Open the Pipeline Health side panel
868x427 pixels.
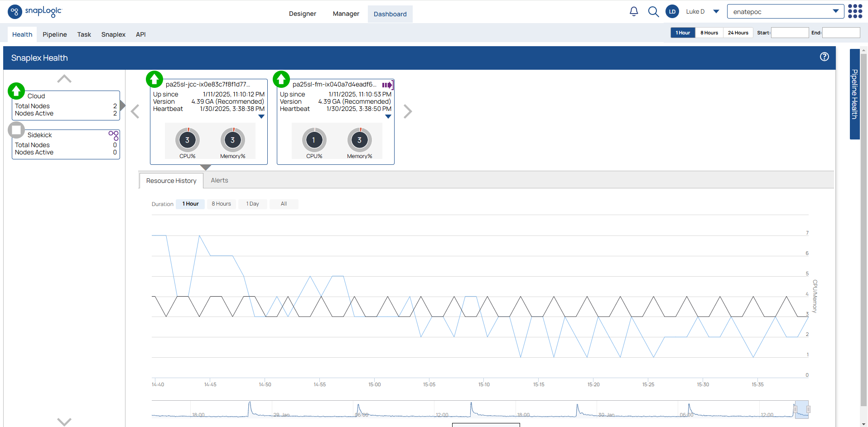[x=854, y=94]
